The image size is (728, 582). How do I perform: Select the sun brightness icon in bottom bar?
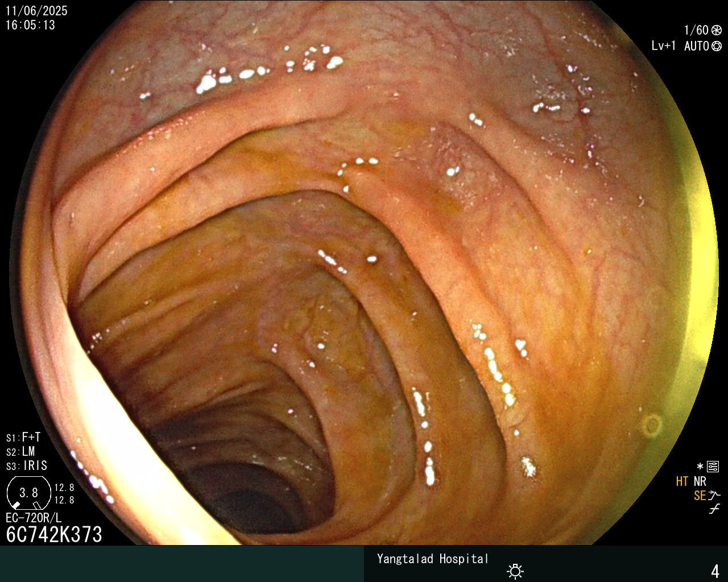[515, 571]
